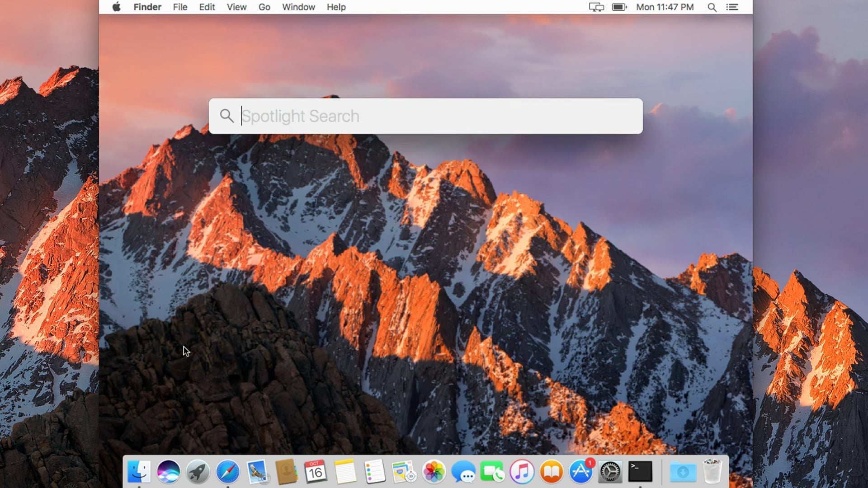The image size is (868, 488).
Task: Open Siri from the Dock
Action: tap(169, 472)
